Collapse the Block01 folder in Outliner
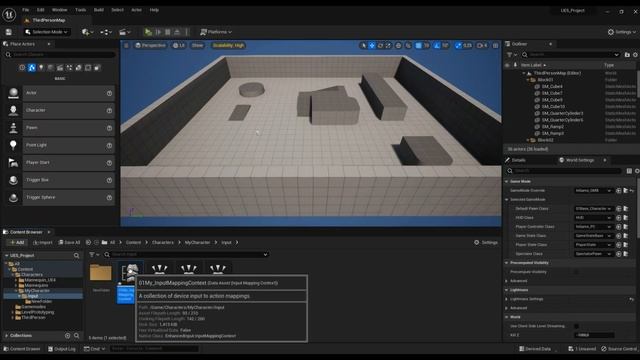Screen dimensions: 640x360 528,80
